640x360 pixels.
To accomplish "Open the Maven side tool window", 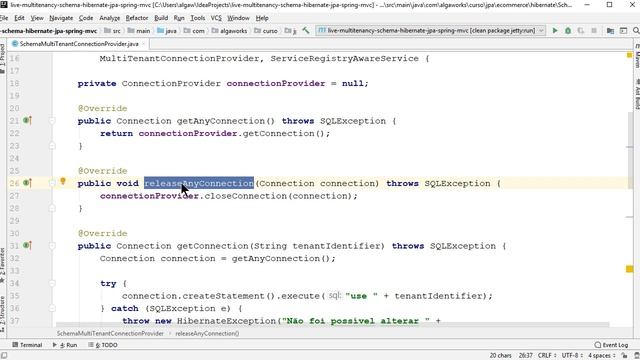I will pos(637,55).
